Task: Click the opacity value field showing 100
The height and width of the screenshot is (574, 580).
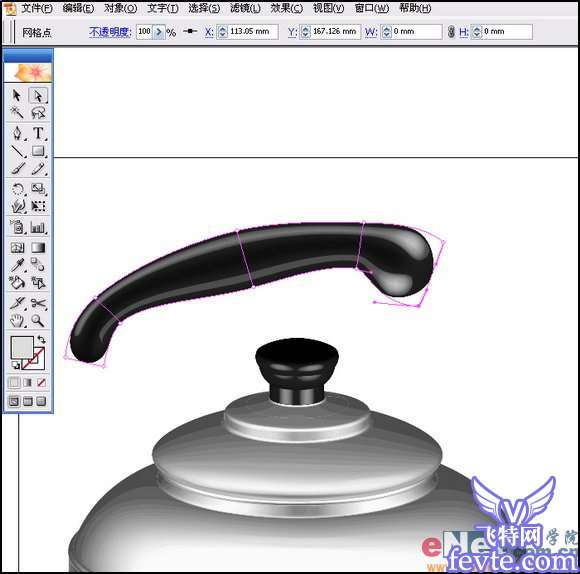Action: 145,32
